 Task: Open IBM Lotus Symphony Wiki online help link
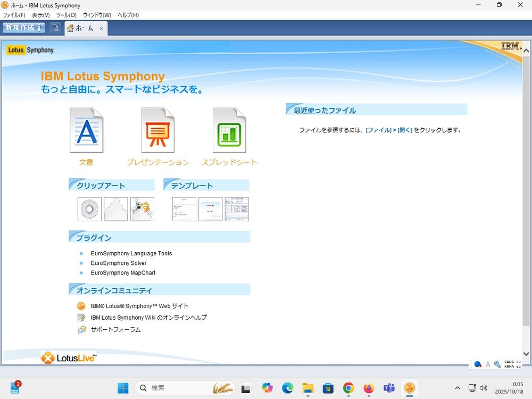click(x=148, y=318)
